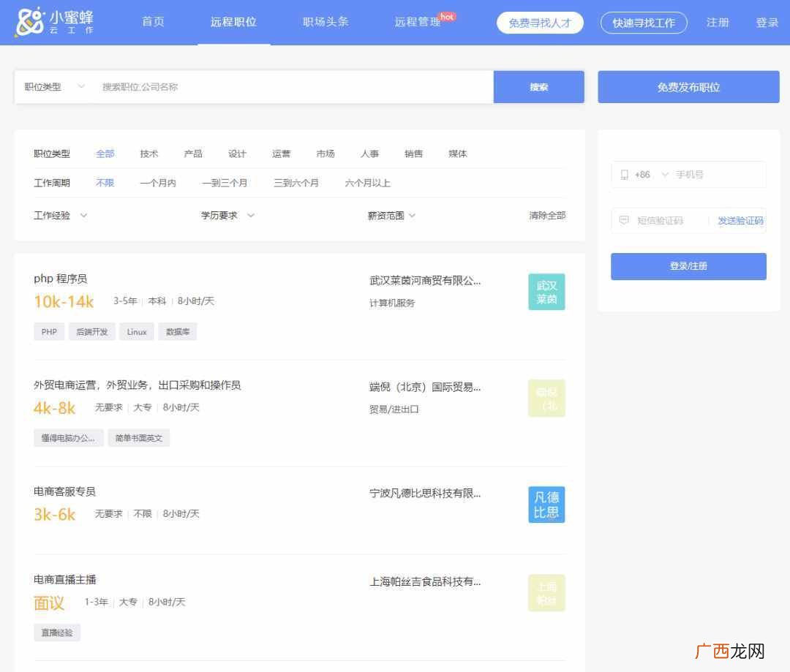This screenshot has width=790, height=672.
Task: Select 三到六个月 work period
Action: click(x=296, y=183)
